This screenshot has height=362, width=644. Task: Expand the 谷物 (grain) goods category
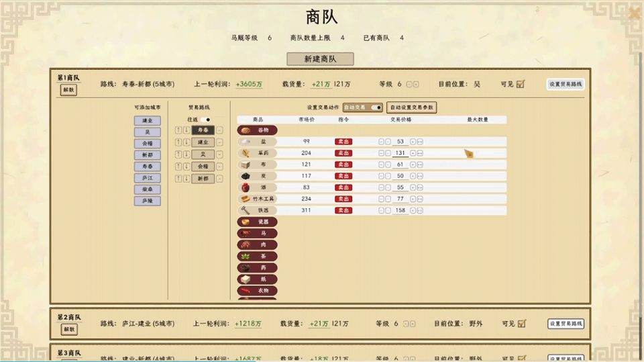pyautogui.click(x=257, y=130)
